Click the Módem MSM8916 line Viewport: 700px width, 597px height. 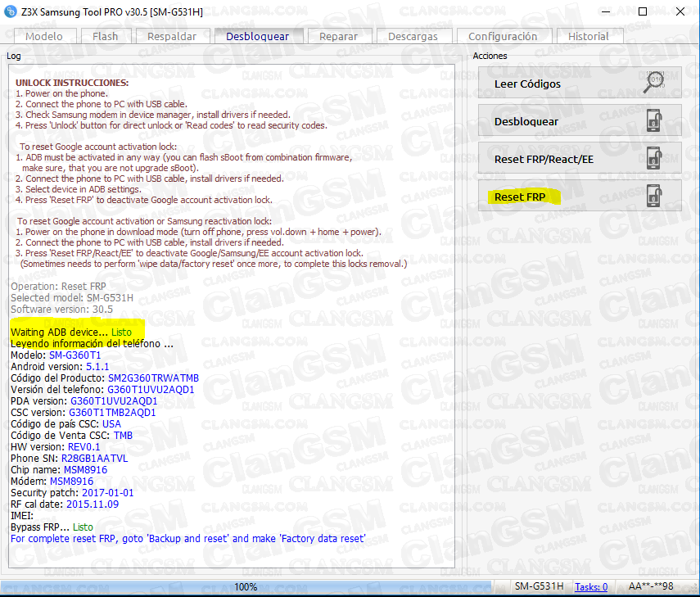point(52,482)
